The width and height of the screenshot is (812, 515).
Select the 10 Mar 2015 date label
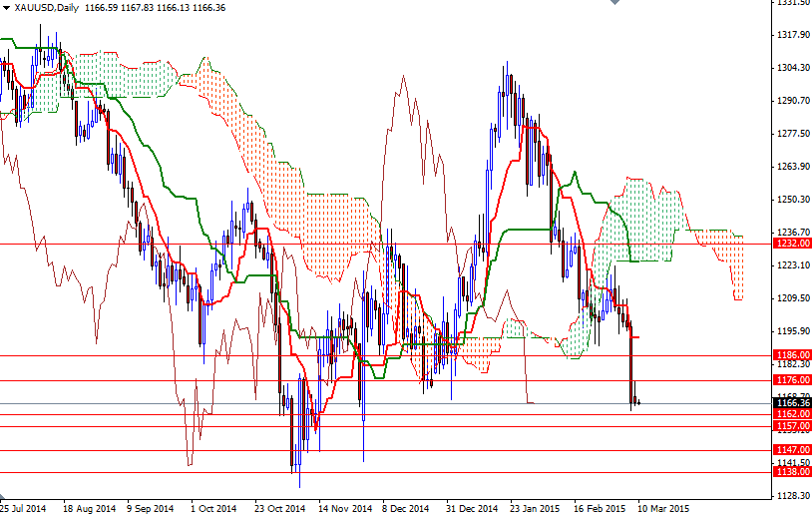[x=663, y=509]
